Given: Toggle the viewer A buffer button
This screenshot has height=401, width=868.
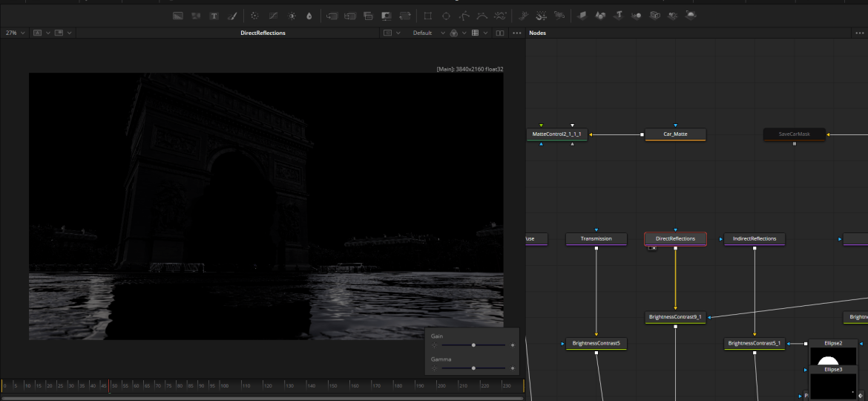Looking at the screenshot, I should coord(39,33).
